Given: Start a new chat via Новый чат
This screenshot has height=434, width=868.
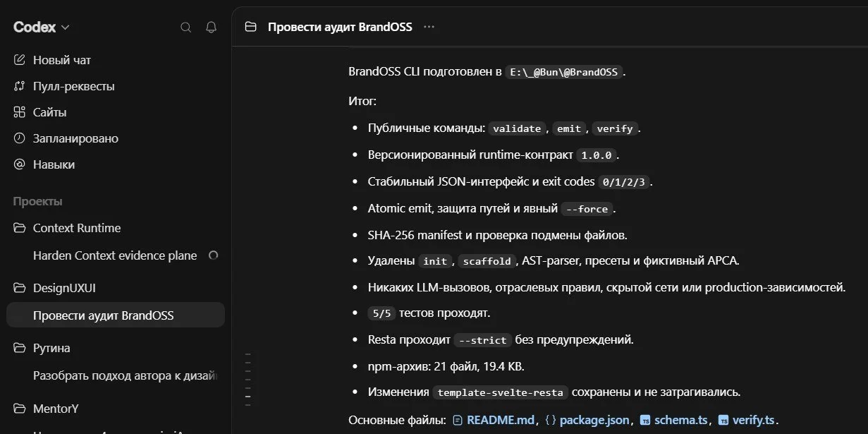Looking at the screenshot, I should tap(116, 60).
